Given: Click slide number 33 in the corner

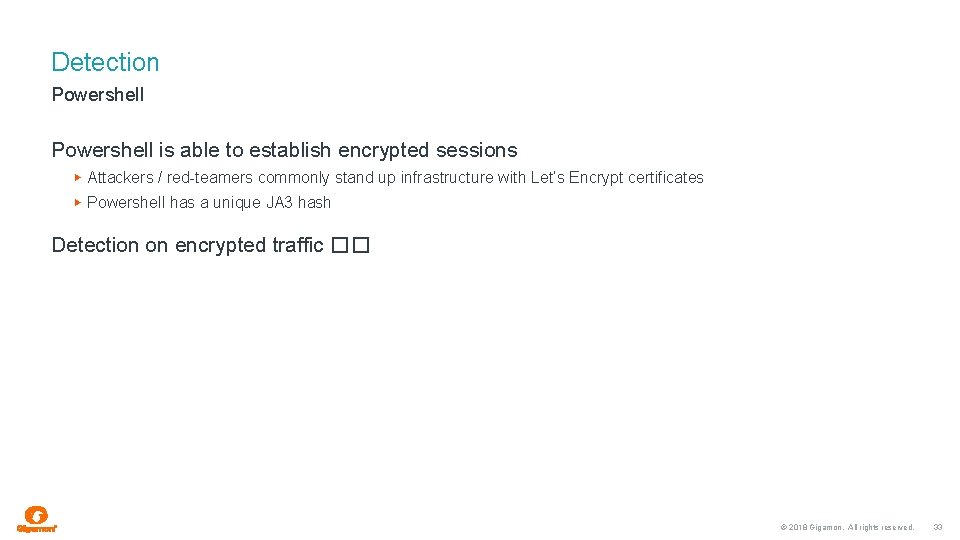Looking at the screenshot, I should 937,527.
